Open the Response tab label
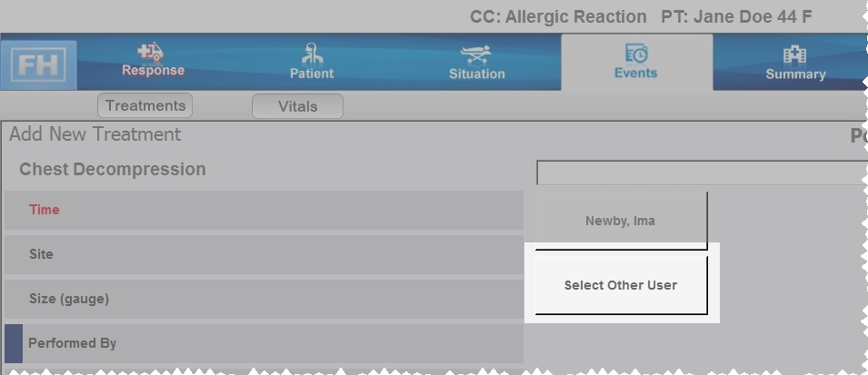 tap(154, 70)
